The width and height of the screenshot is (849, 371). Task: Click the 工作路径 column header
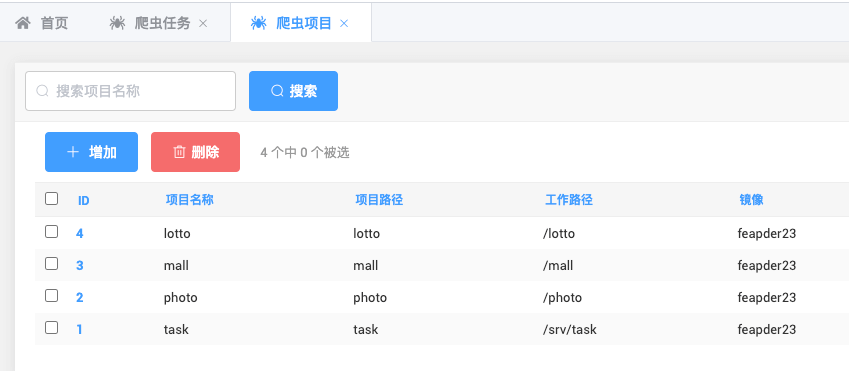click(x=569, y=200)
